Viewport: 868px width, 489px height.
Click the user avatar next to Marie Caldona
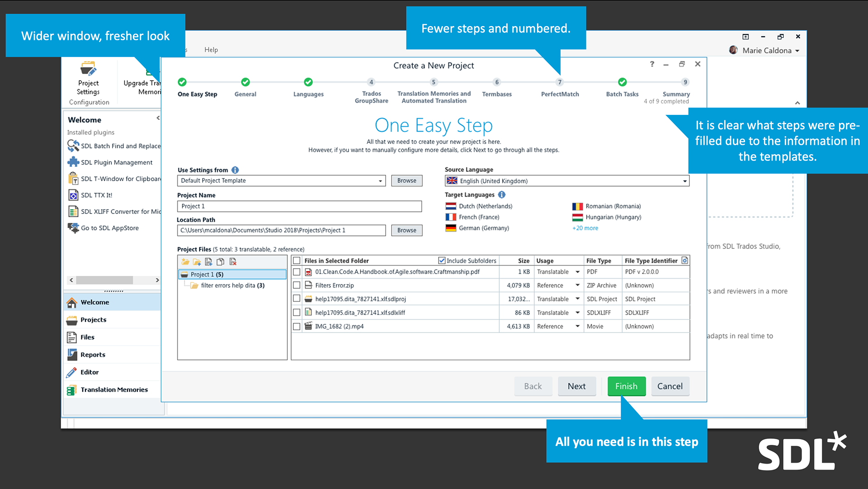coord(733,50)
